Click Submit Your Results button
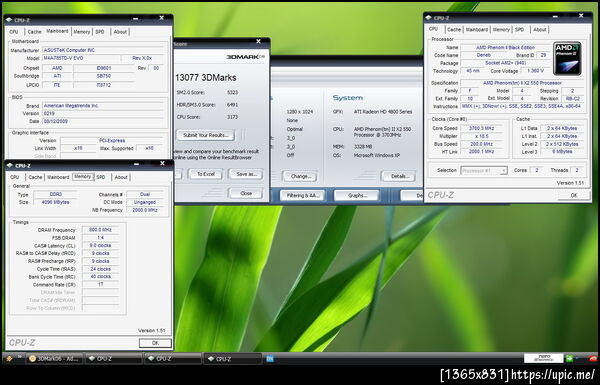This screenshot has width=600, height=385. [206, 135]
